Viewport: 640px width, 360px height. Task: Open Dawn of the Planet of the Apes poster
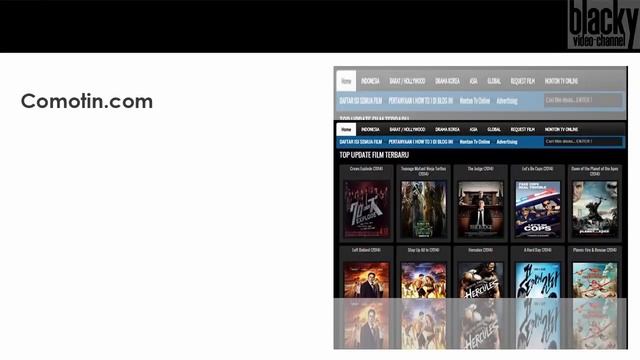click(595, 209)
